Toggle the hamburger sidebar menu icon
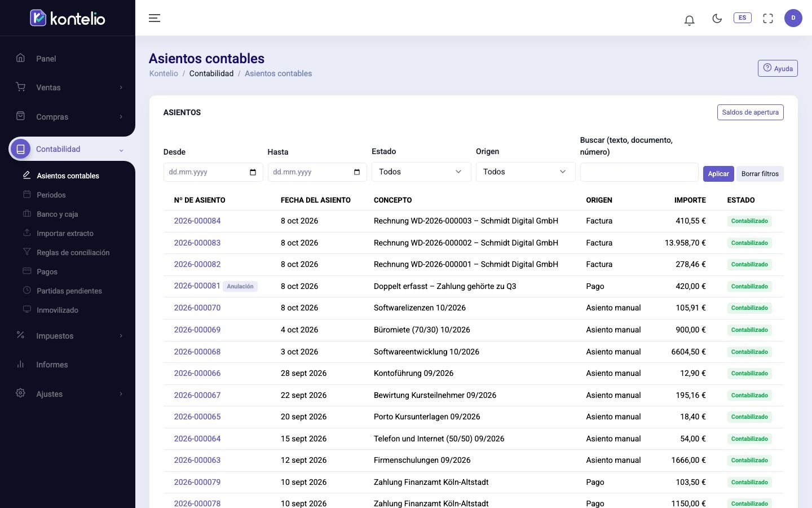Image resolution: width=812 pixels, height=508 pixels. click(155, 18)
